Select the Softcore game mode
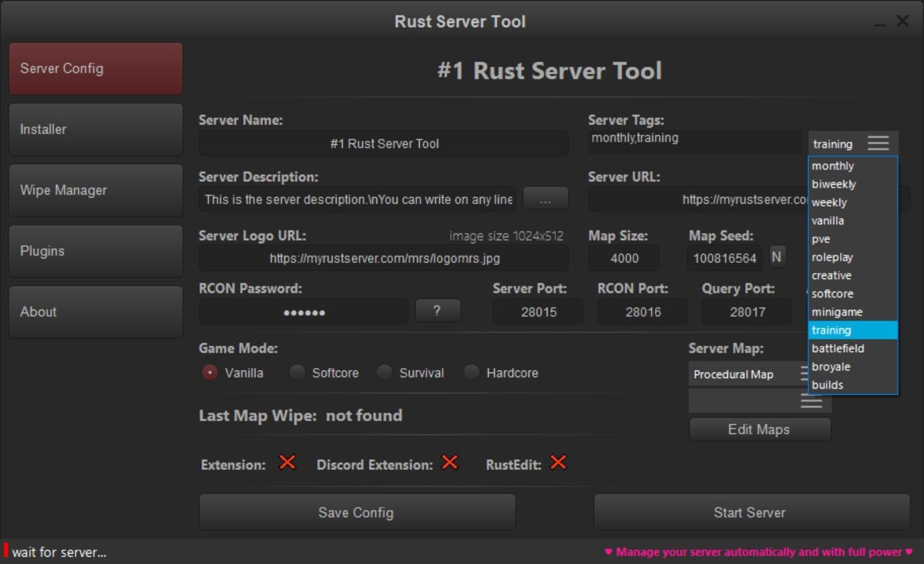The width and height of the screenshot is (924, 564). [296, 372]
